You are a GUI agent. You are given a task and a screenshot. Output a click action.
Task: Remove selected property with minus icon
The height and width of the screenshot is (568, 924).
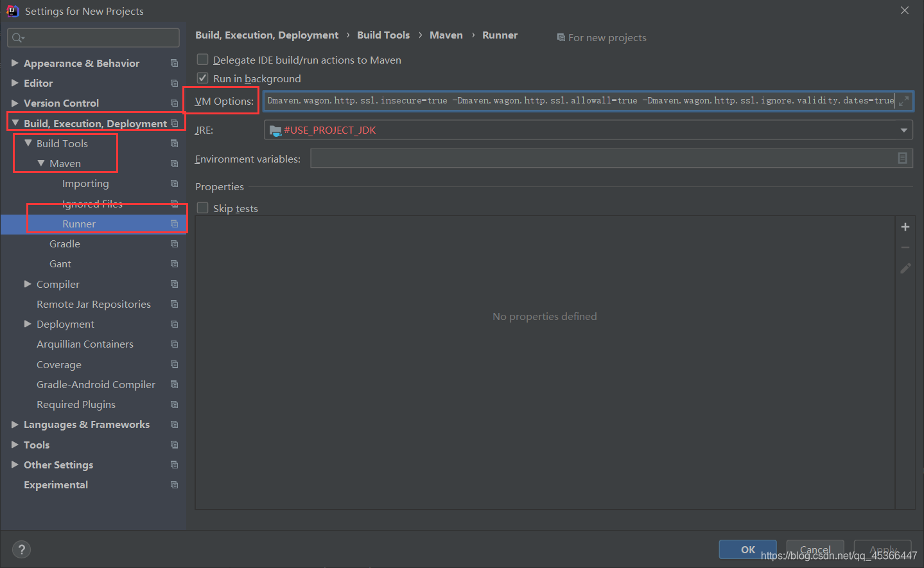[x=905, y=247]
